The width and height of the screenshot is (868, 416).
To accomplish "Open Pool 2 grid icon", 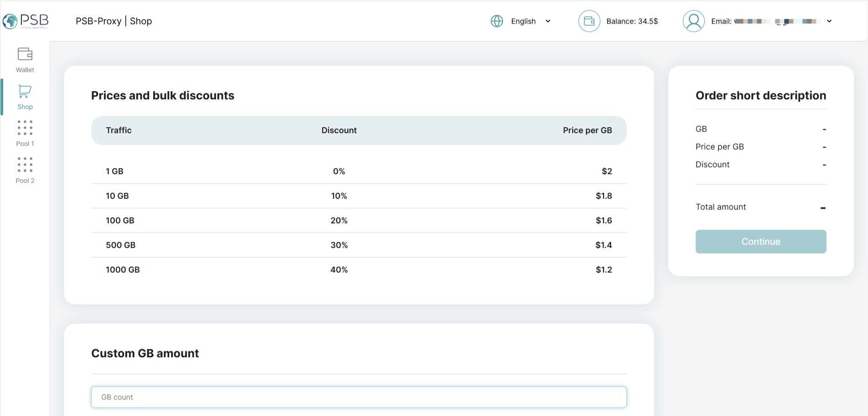I will click(x=25, y=165).
